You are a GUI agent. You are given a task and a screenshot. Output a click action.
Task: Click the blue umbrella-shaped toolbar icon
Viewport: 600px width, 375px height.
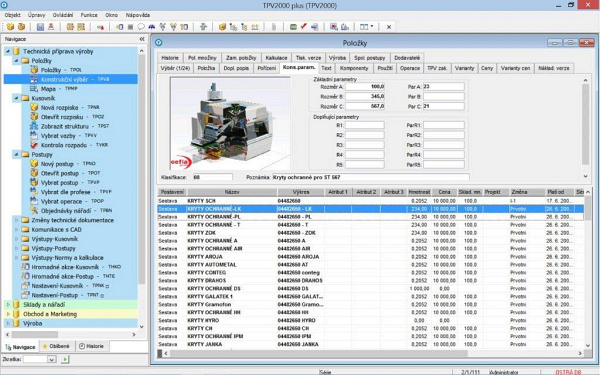point(152,27)
